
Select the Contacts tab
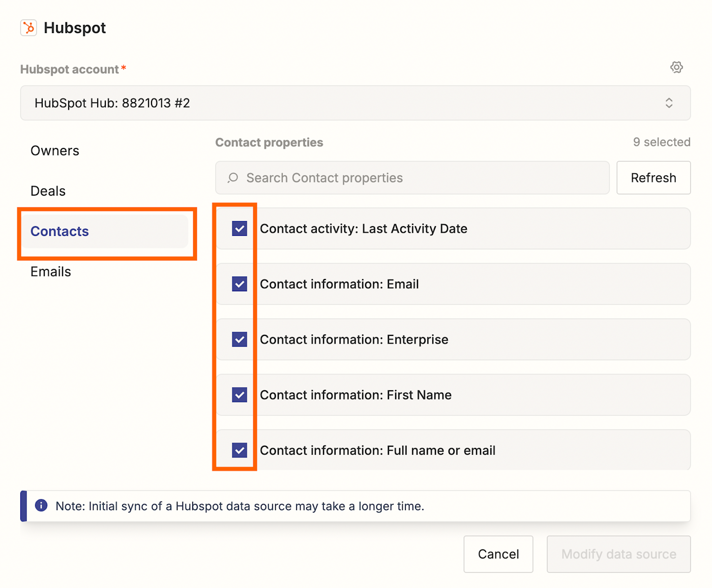tap(105, 232)
